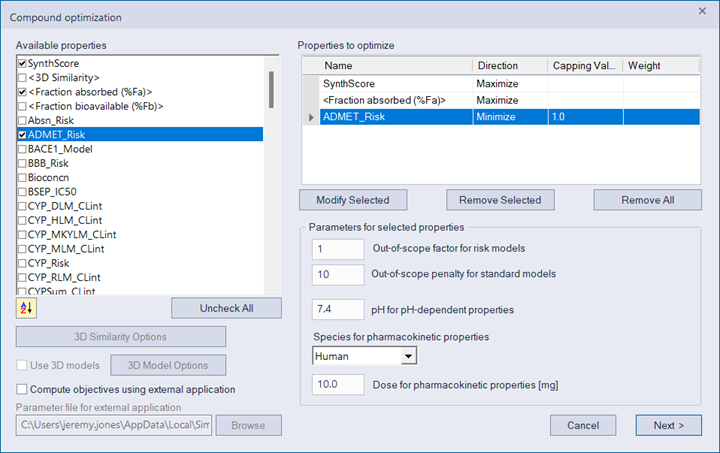The image size is (720, 453).
Task: Click the pH field showing 7.4
Action: click(338, 309)
